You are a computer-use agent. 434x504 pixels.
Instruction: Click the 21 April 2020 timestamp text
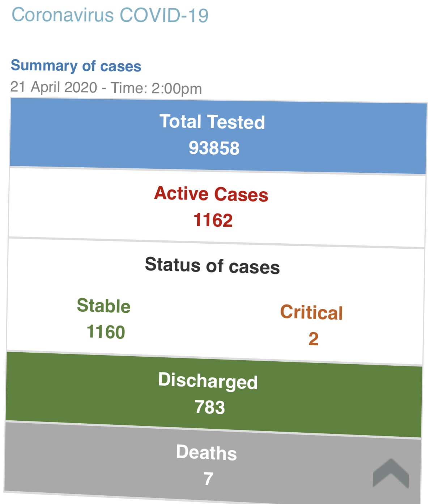pos(54,87)
